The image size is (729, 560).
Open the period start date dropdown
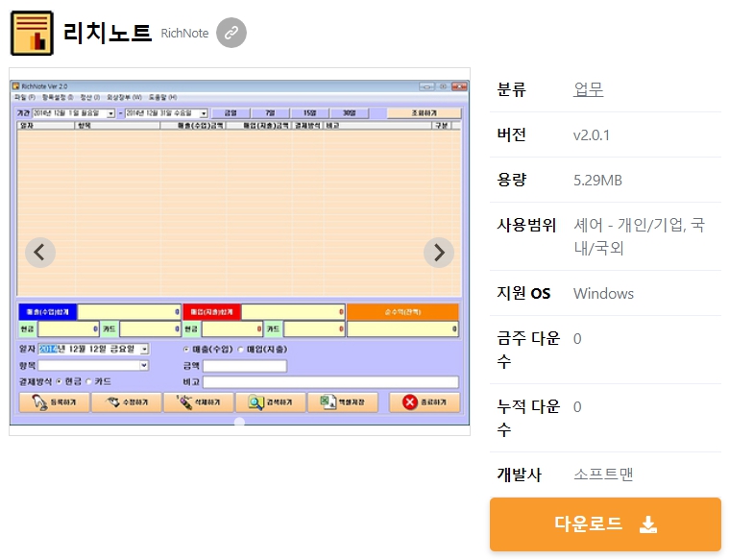(x=110, y=113)
